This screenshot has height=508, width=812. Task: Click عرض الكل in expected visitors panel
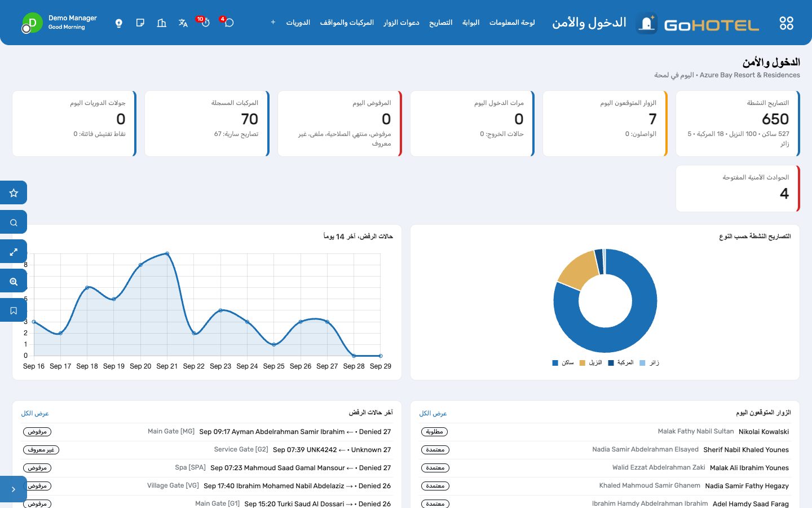click(433, 414)
